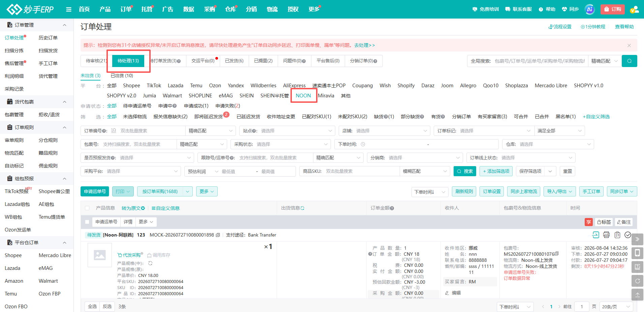Click the product image placeholder thumbnail
The width and height of the screenshot is (644, 312).
[100, 255]
